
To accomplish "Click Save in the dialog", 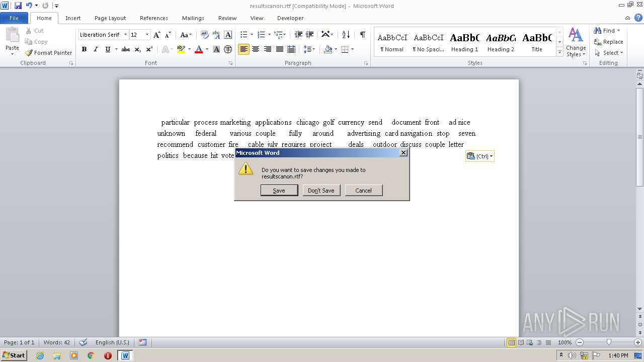I will pyautogui.click(x=279, y=191).
